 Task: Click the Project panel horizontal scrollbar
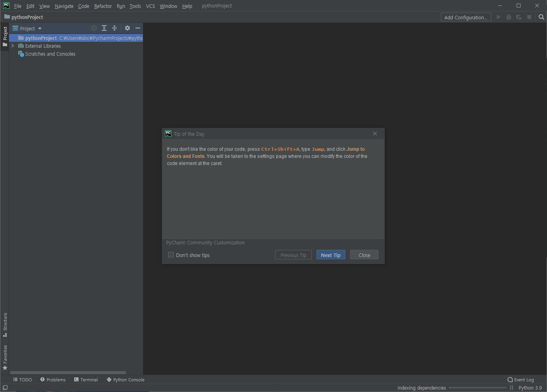68,372
